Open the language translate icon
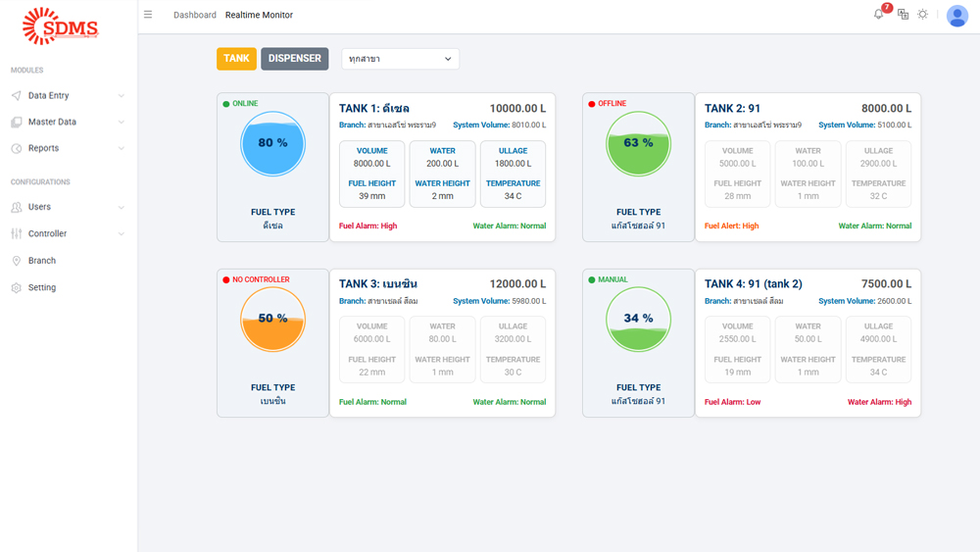The image size is (980, 552). pyautogui.click(x=903, y=15)
